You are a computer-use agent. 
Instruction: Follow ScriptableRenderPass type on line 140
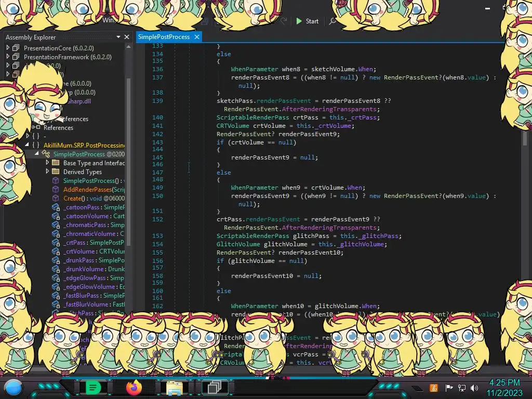point(253,117)
